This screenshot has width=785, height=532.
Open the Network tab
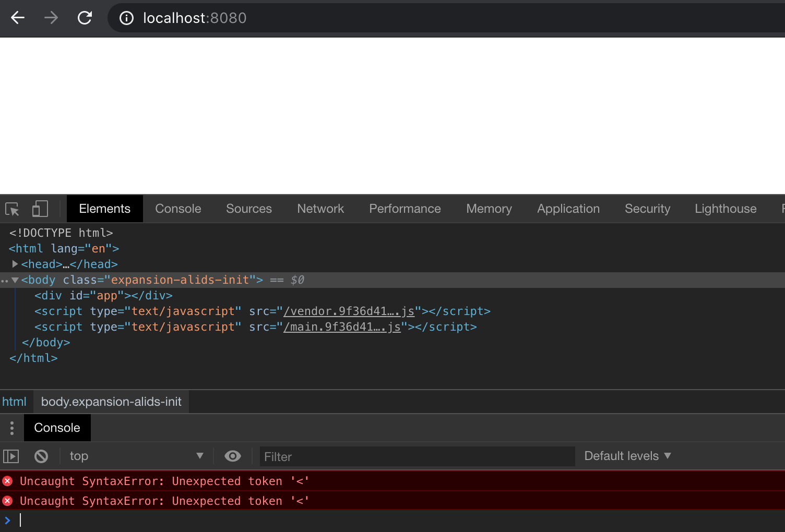click(320, 209)
